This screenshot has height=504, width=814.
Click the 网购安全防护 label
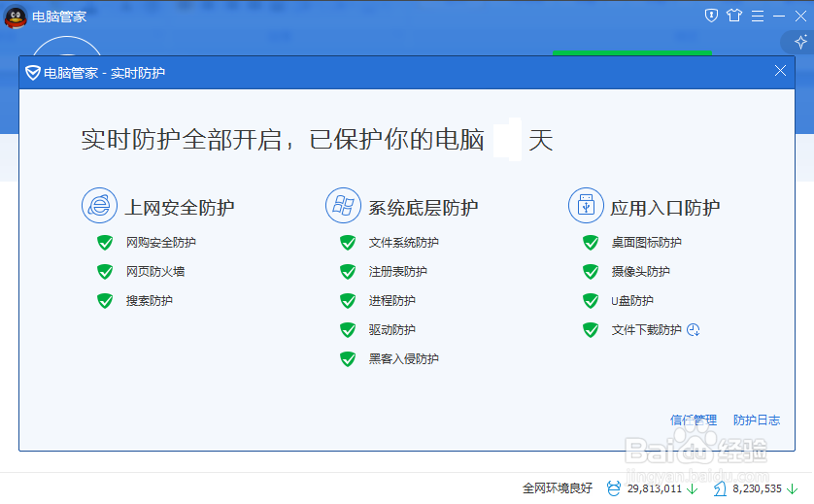(161, 243)
